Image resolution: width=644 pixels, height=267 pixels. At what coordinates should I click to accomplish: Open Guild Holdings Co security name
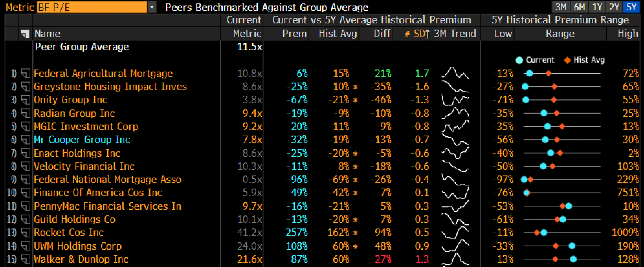[75, 220]
